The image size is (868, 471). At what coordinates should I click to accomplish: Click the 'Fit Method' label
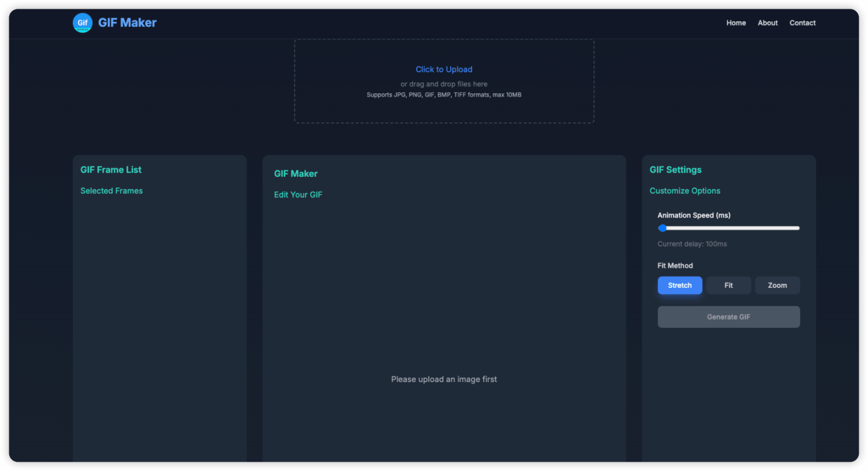(x=675, y=266)
